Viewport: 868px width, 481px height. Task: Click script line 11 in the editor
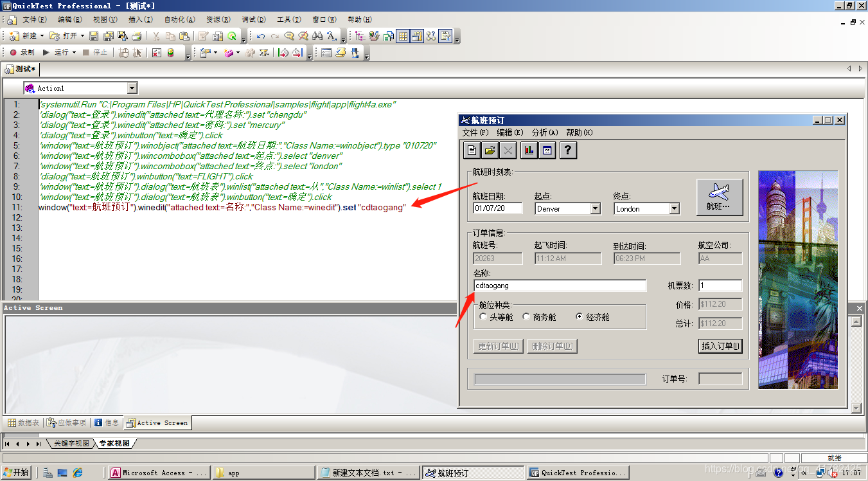pos(222,207)
